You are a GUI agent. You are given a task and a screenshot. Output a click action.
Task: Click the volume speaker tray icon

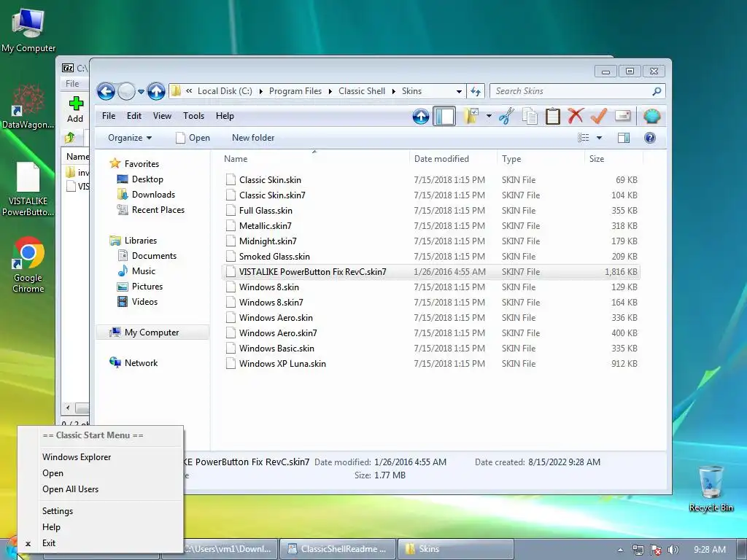(x=673, y=550)
